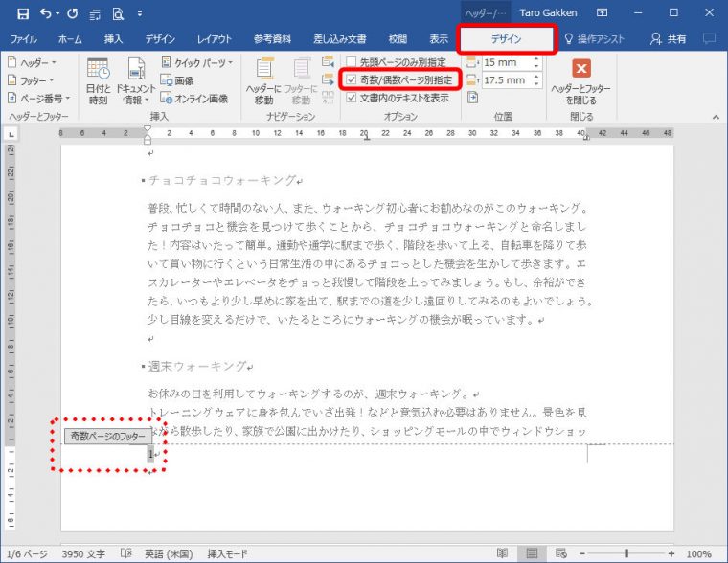Open the フッター dropdown
The image size is (728, 563).
[x=31, y=80]
